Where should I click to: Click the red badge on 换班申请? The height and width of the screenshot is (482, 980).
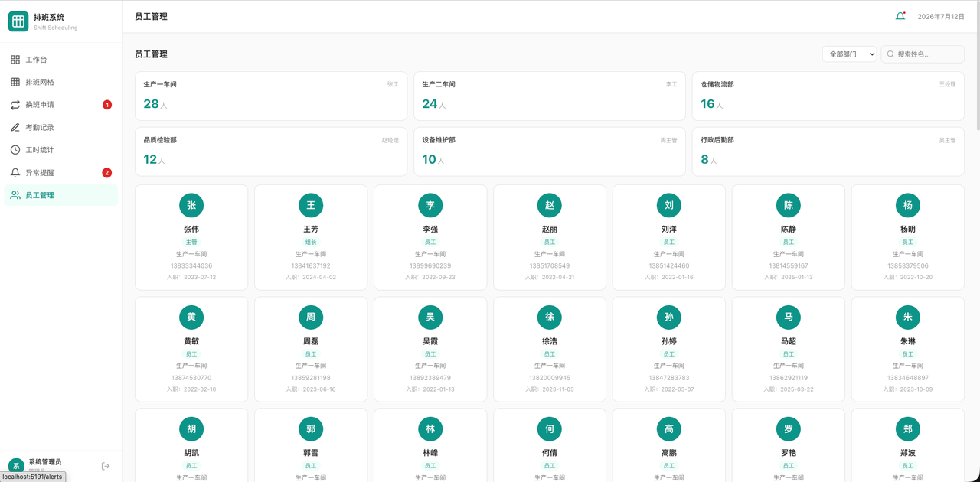(107, 105)
